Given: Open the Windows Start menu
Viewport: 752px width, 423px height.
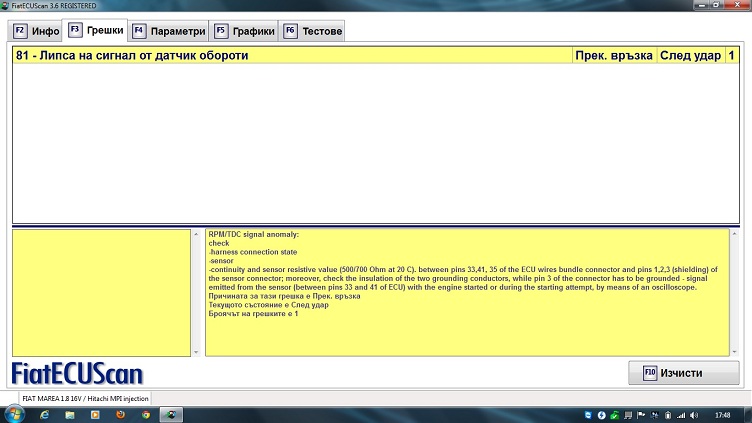Looking at the screenshot, I should (x=14, y=413).
